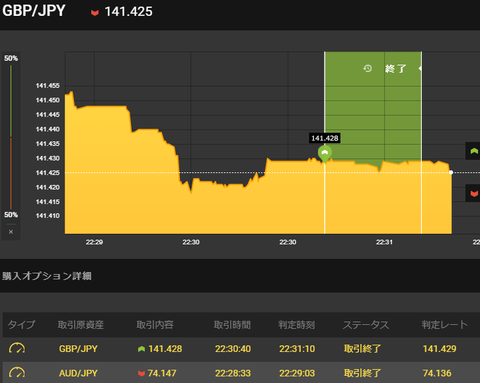Screen dimensions: 480x383
Task: Click the GBP/JPY title
Action: tap(34, 11)
